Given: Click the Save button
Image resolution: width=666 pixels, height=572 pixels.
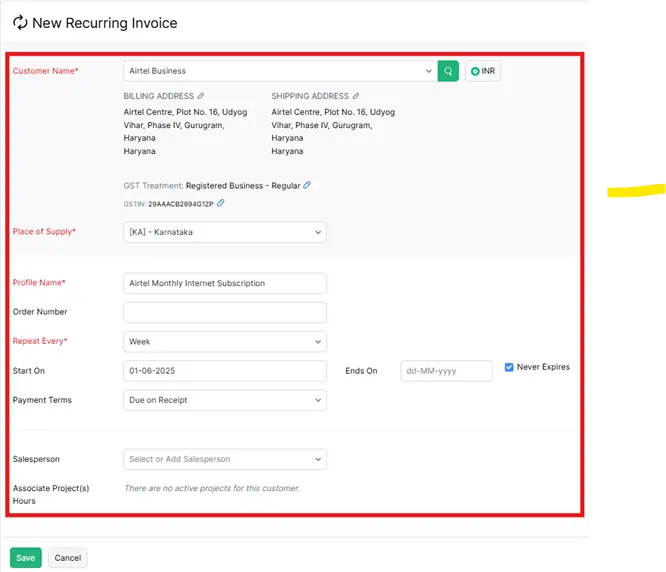Looking at the screenshot, I should tap(26, 558).
